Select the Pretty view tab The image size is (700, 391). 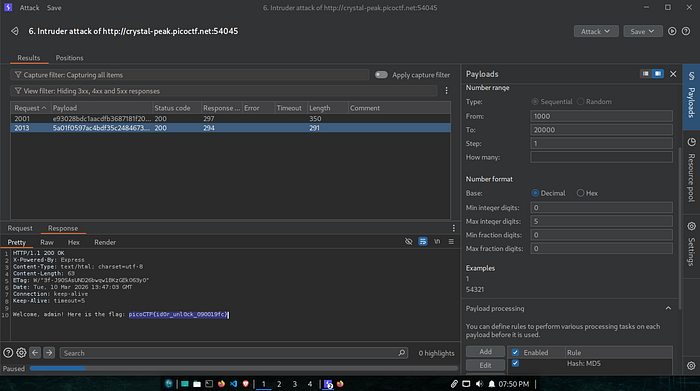(17, 242)
